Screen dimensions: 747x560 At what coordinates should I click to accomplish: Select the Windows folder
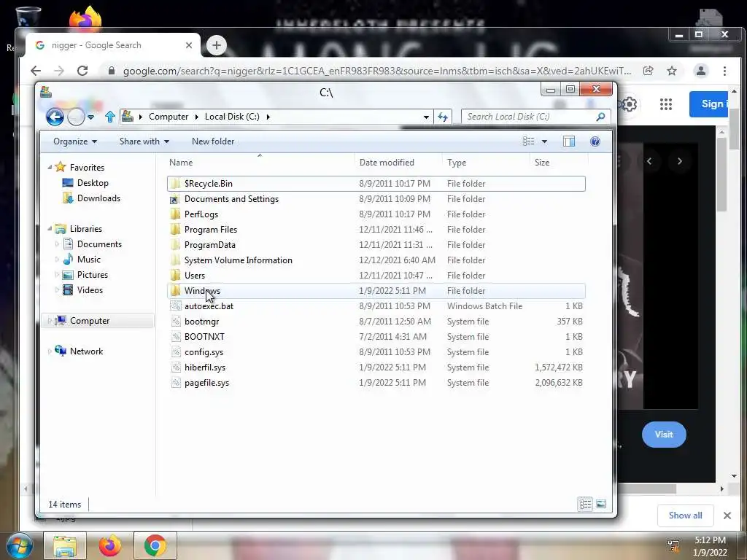point(376,290)
